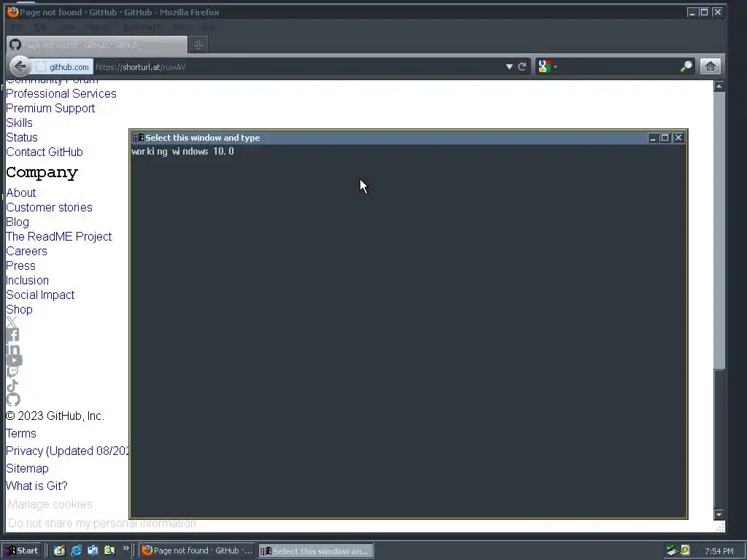Go to the Firefox home page icon

tap(710, 66)
